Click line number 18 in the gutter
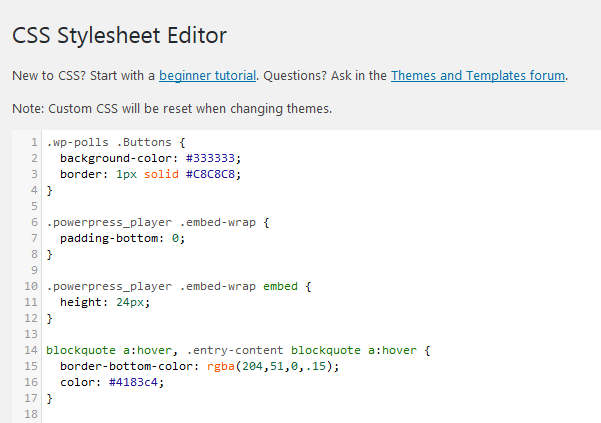 (x=31, y=414)
